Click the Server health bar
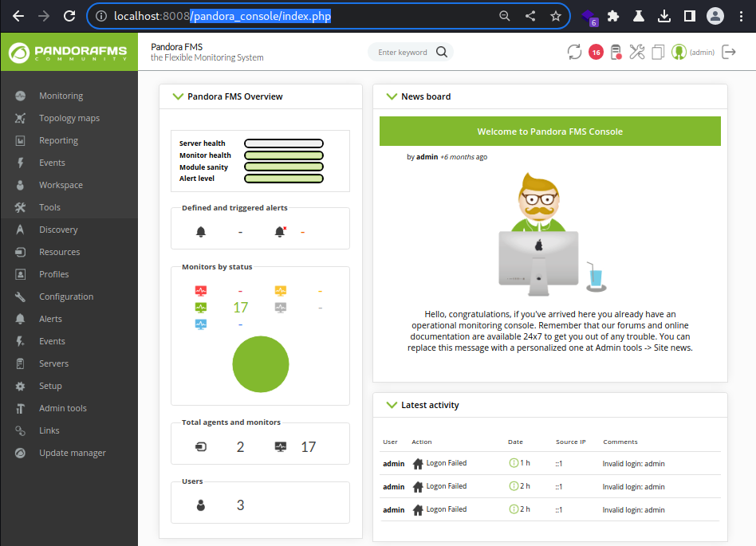The height and width of the screenshot is (546, 756). [x=284, y=143]
